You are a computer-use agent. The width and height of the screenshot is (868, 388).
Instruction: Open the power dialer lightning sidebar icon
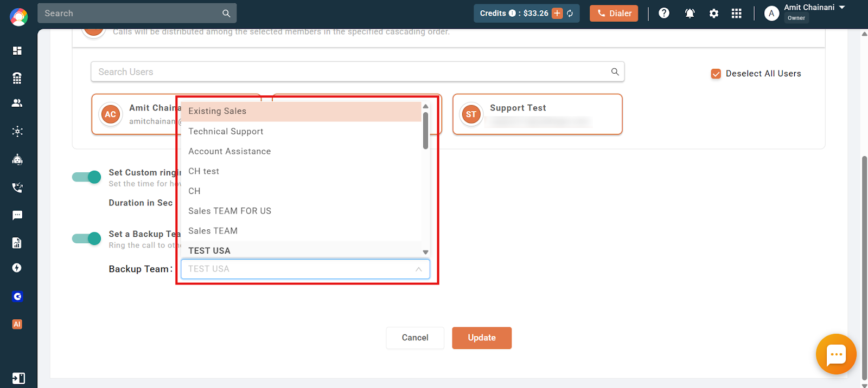coord(17,268)
